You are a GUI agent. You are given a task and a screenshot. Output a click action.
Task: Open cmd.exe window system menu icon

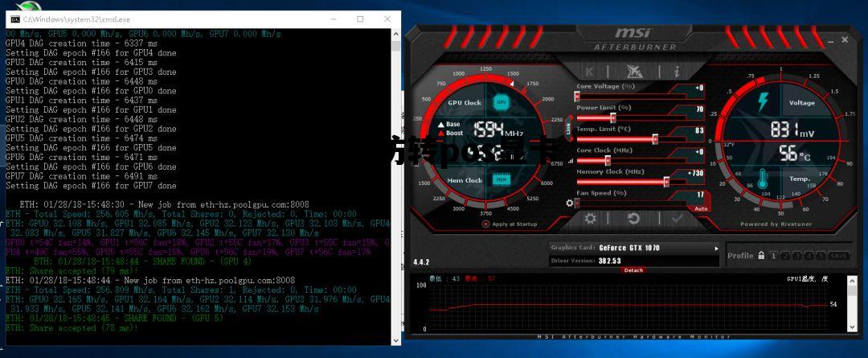(x=15, y=19)
